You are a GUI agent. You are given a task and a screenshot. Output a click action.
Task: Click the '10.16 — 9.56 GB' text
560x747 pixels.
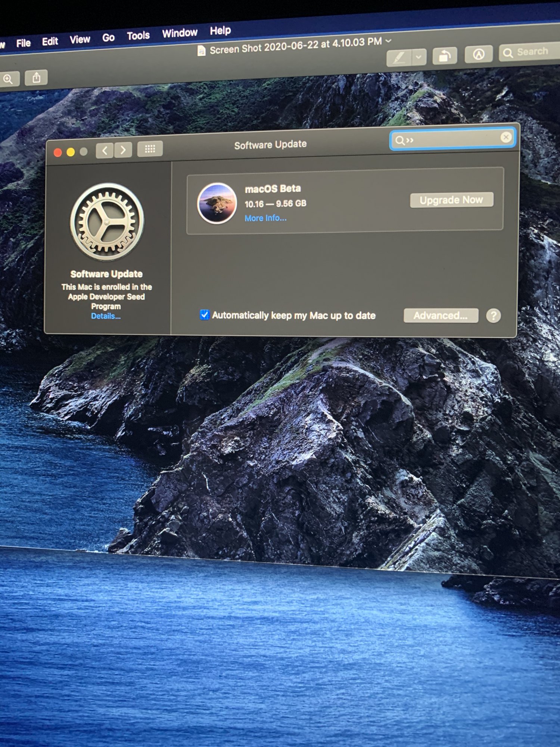pos(276,204)
